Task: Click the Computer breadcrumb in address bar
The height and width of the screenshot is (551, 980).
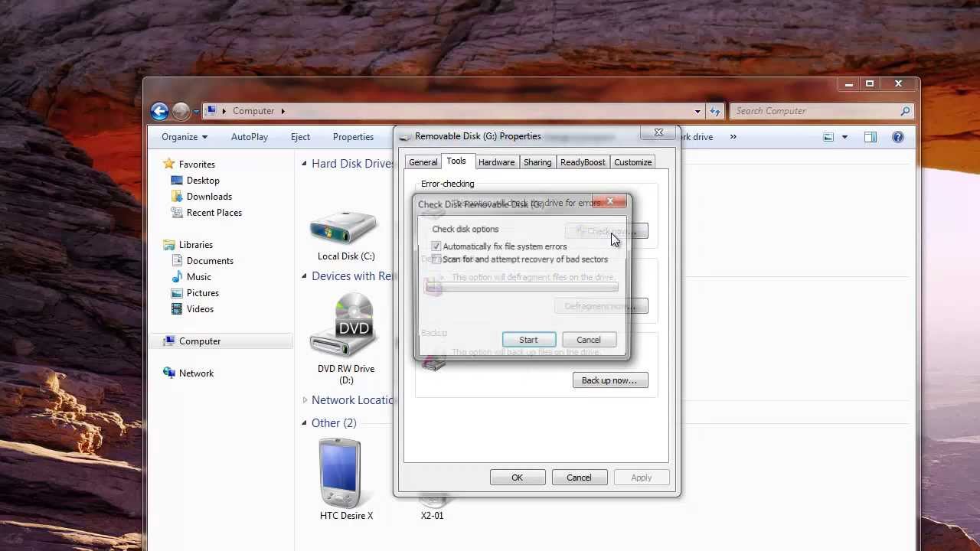Action: 253,111
